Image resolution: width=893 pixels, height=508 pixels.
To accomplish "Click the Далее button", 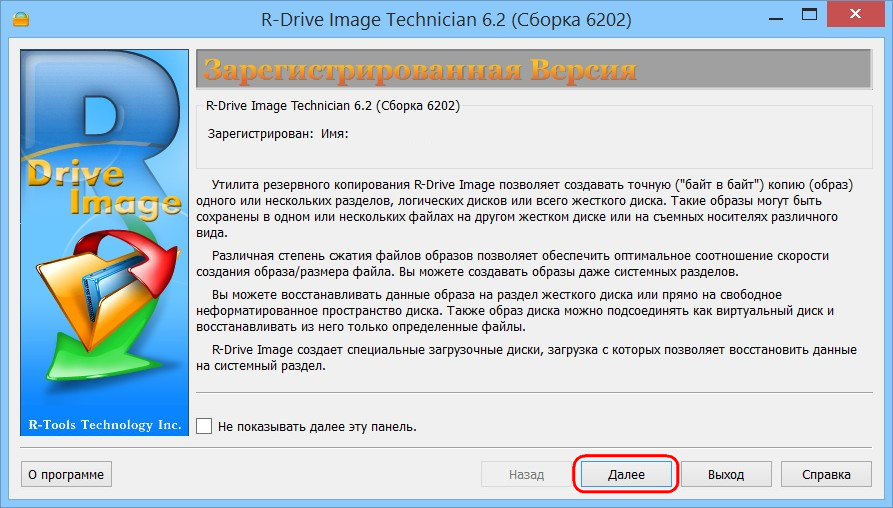I will tap(626, 474).
